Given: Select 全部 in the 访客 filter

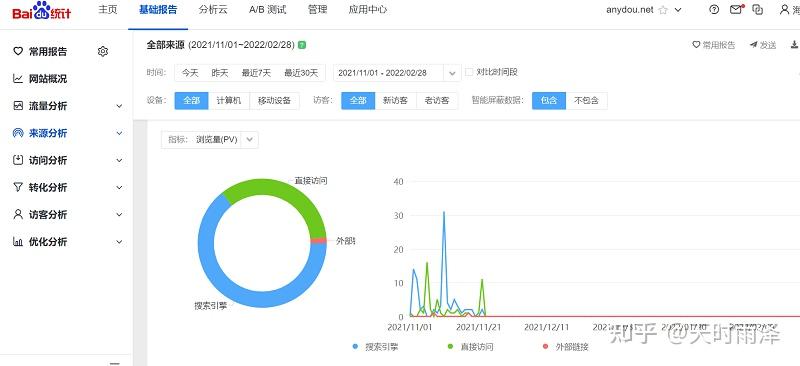Looking at the screenshot, I should coord(358,101).
